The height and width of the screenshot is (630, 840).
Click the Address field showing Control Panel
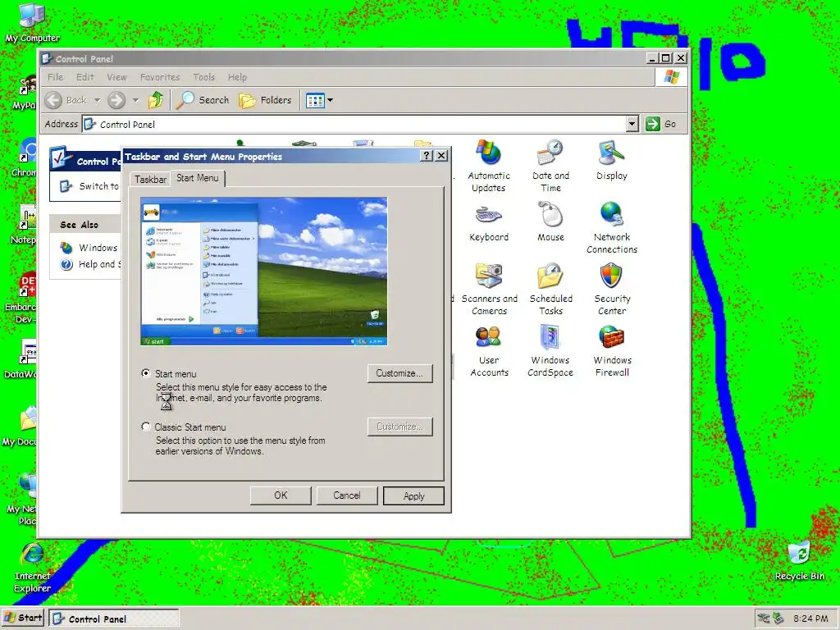point(354,124)
